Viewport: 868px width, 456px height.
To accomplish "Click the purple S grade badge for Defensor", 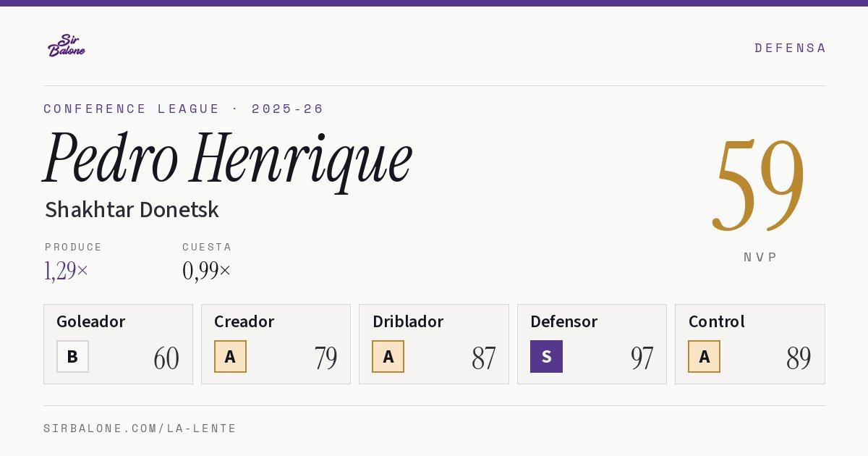I will (546, 356).
